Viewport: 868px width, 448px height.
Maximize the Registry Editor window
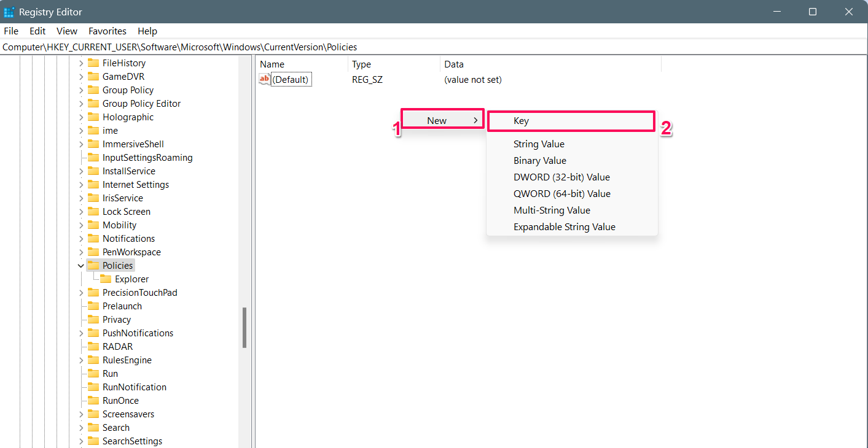tap(813, 12)
